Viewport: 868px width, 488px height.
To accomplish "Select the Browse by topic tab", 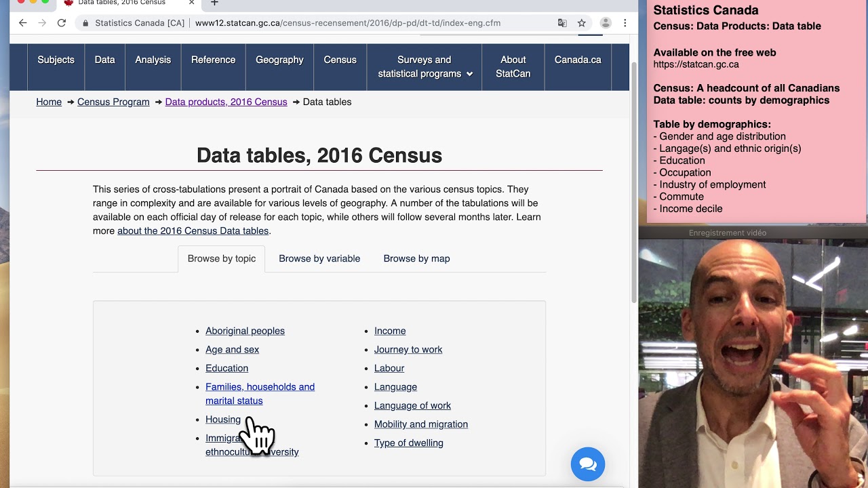I will [x=222, y=259].
